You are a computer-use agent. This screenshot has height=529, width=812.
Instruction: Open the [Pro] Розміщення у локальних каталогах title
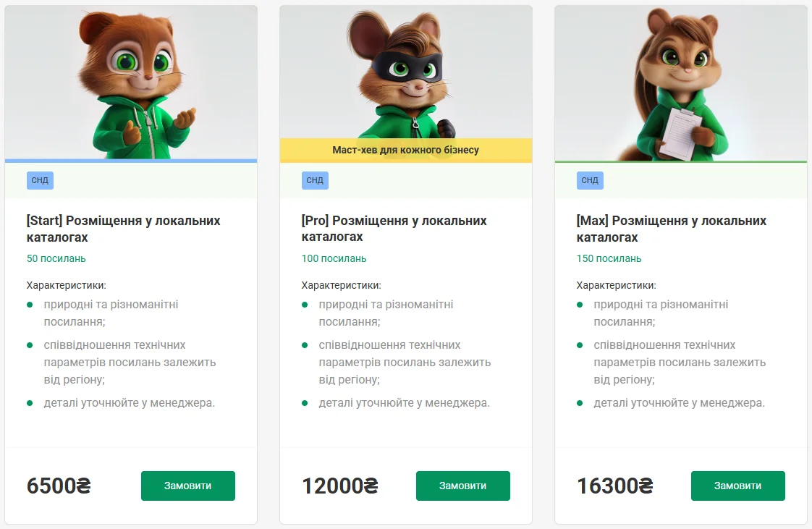(394, 229)
